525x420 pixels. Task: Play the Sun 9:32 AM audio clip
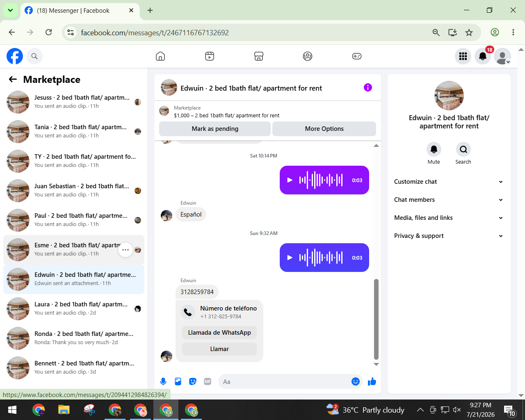[x=290, y=258]
